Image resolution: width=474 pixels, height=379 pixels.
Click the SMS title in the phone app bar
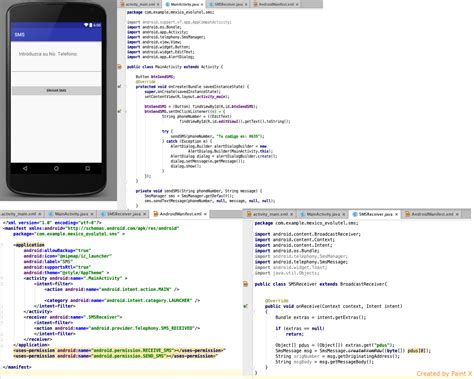[19, 35]
